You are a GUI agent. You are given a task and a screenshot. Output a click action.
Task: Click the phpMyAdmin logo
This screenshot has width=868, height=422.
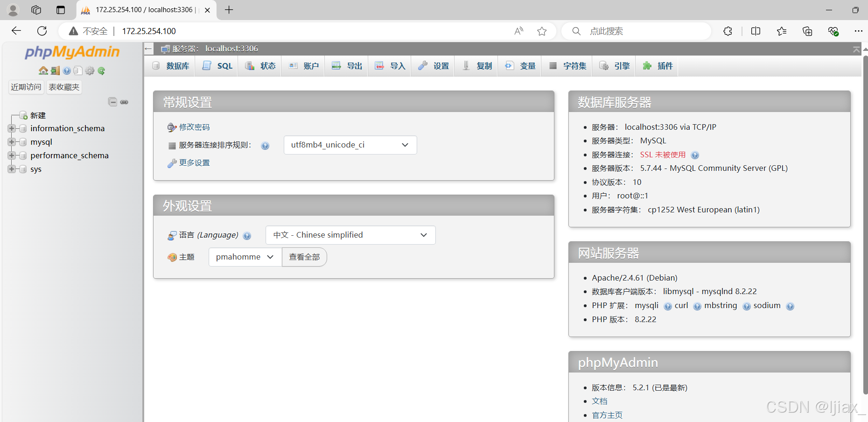pos(72,52)
